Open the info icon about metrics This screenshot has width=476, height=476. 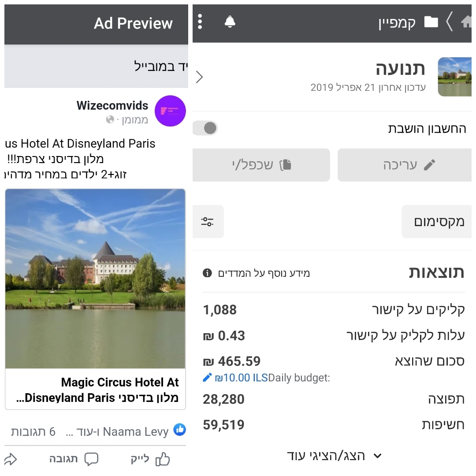click(x=207, y=273)
